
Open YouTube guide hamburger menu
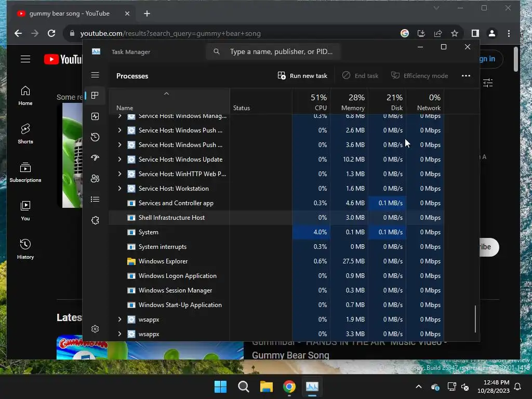click(25, 59)
